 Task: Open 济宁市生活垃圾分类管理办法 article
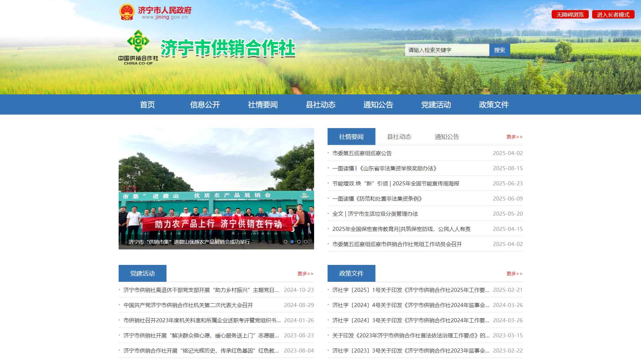click(375, 214)
